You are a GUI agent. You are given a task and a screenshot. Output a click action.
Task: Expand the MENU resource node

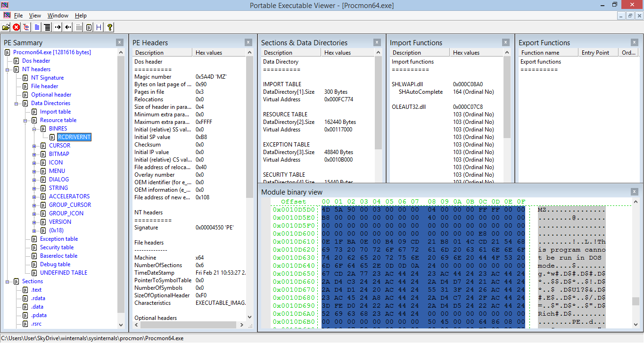(34, 171)
